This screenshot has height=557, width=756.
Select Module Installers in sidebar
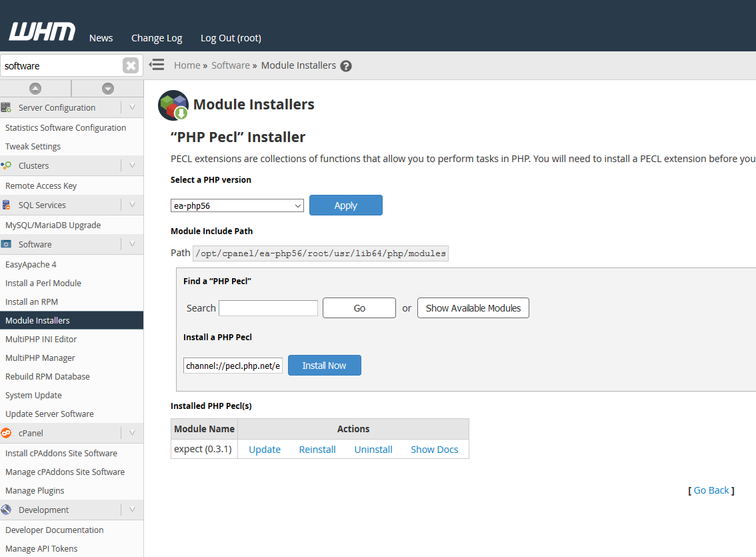(x=71, y=320)
